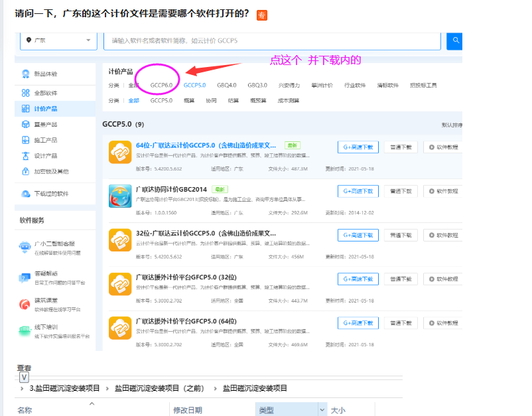Sort by 名称 column header
Image resolution: width=532 pixels, height=416 pixels.
click(25, 410)
